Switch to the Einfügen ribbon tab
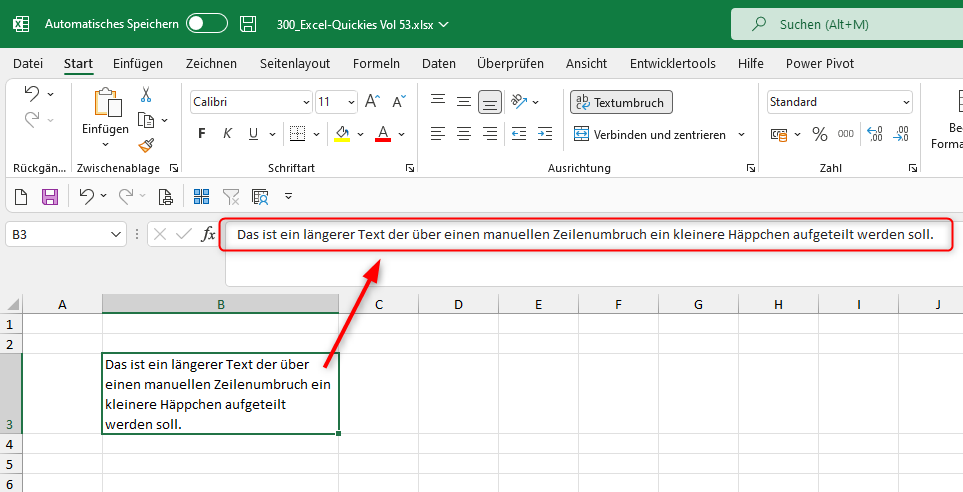This screenshot has width=963, height=492. click(x=138, y=63)
